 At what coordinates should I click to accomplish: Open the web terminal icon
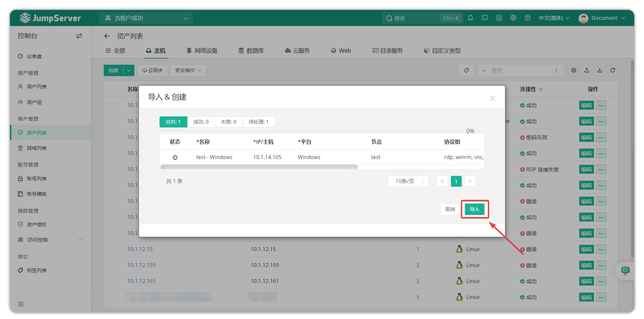[x=485, y=18]
